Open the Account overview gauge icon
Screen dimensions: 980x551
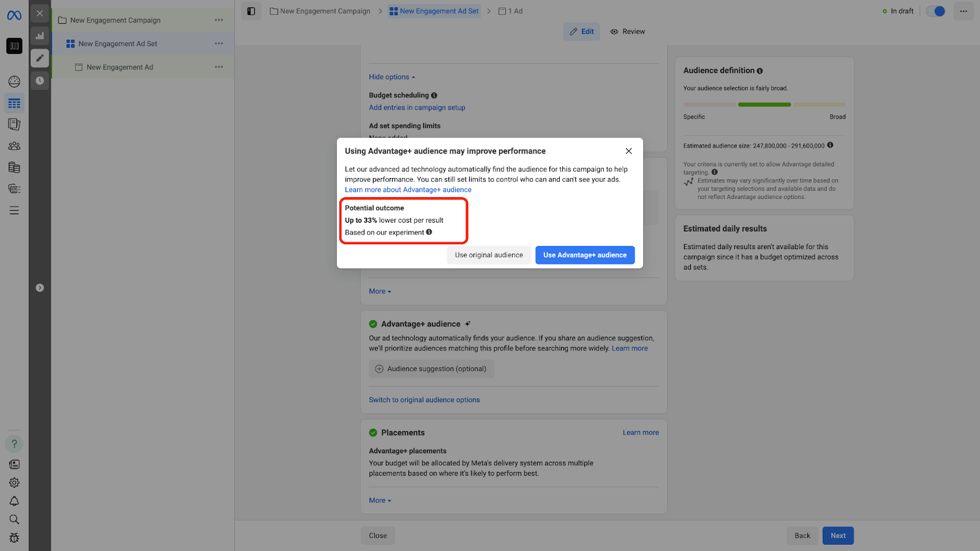[x=14, y=81]
